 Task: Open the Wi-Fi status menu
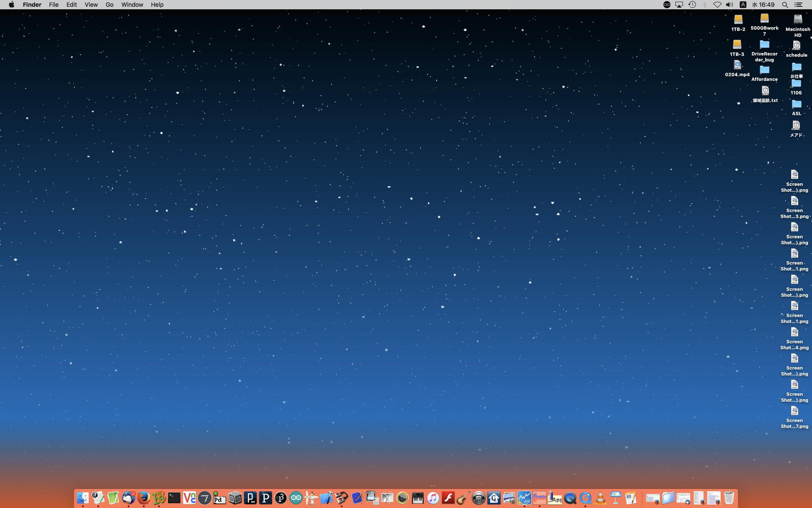coord(717,5)
